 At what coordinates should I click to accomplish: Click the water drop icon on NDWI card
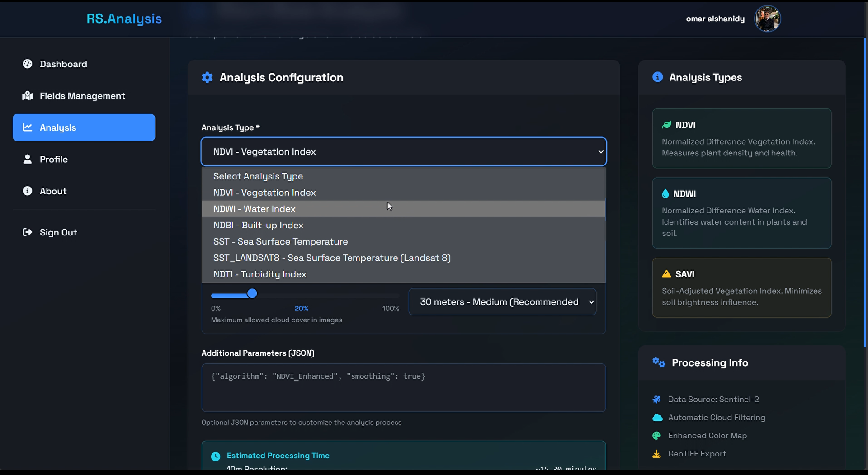coord(665,193)
